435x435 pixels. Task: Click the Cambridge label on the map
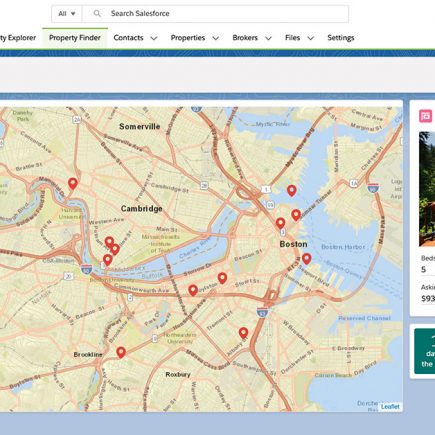click(x=141, y=209)
